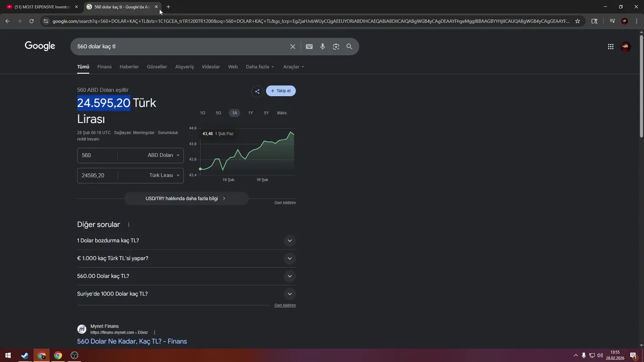644x362 pixels.
Task: Open Google Lens page search in the toolbar
Action: tap(594, 21)
